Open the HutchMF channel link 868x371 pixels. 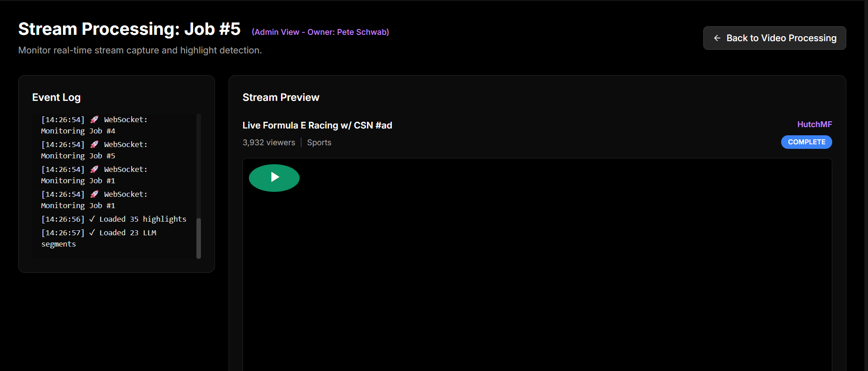point(814,124)
